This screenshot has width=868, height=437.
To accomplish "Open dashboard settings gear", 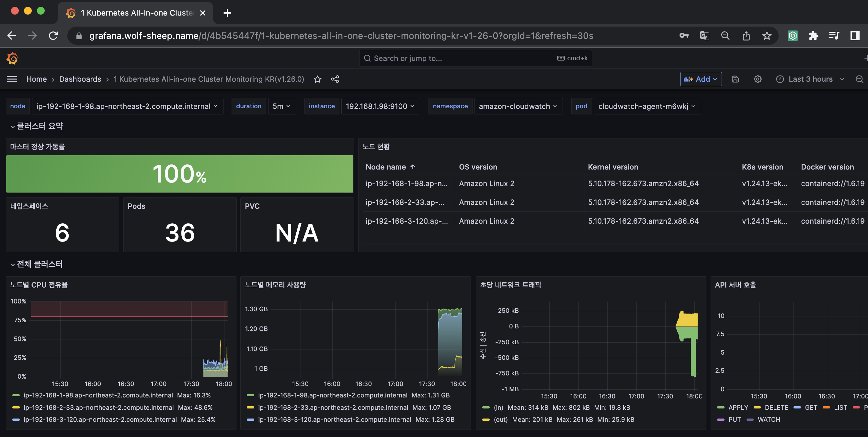I will point(758,79).
